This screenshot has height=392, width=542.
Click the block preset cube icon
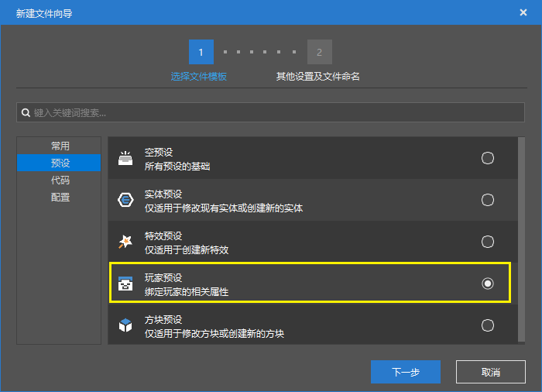[x=125, y=325]
